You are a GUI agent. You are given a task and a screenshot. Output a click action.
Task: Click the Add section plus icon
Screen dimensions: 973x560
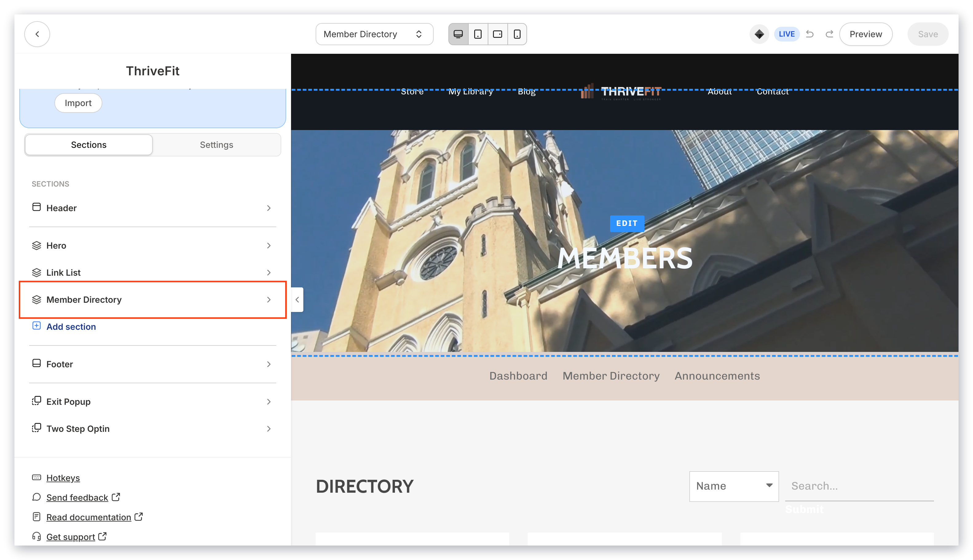[37, 326]
